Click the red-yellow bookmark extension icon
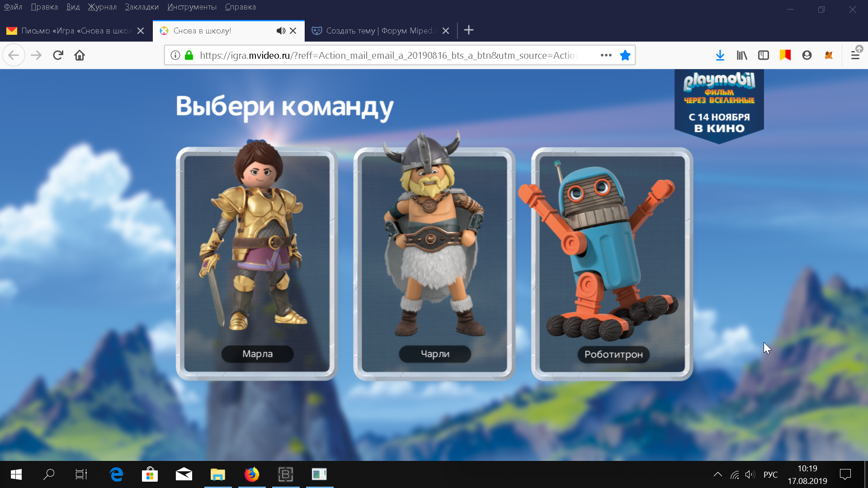The width and height of the screenshot is (868, 488). point(785,55)
